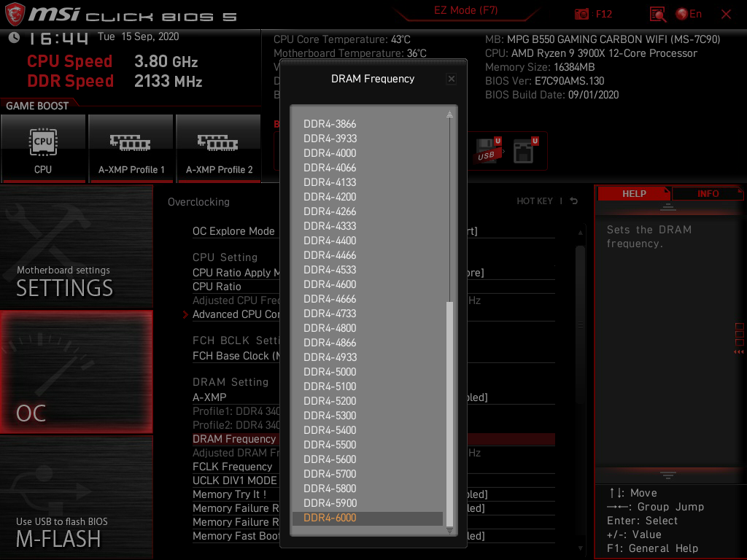Select DDR4-5200 frequency
This screenshot has width=747, height=560.
point(330,401)
